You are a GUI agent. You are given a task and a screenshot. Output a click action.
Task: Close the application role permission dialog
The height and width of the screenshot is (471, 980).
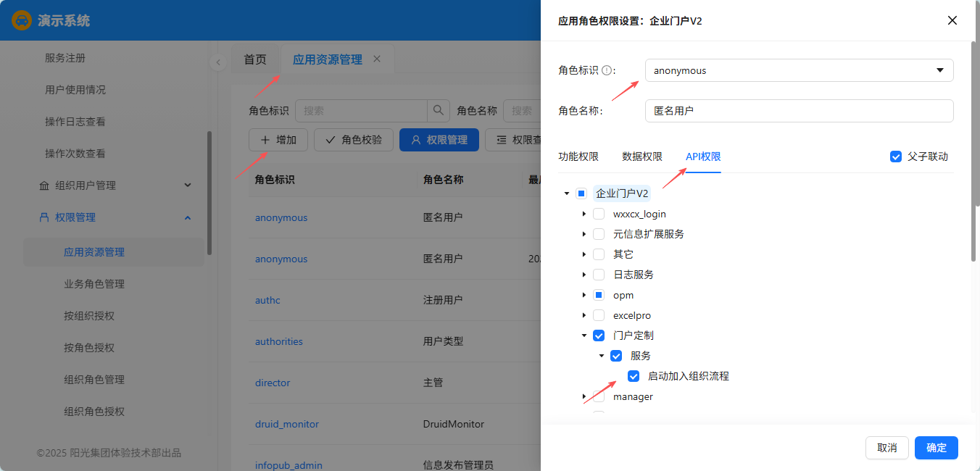click(952, 20)
